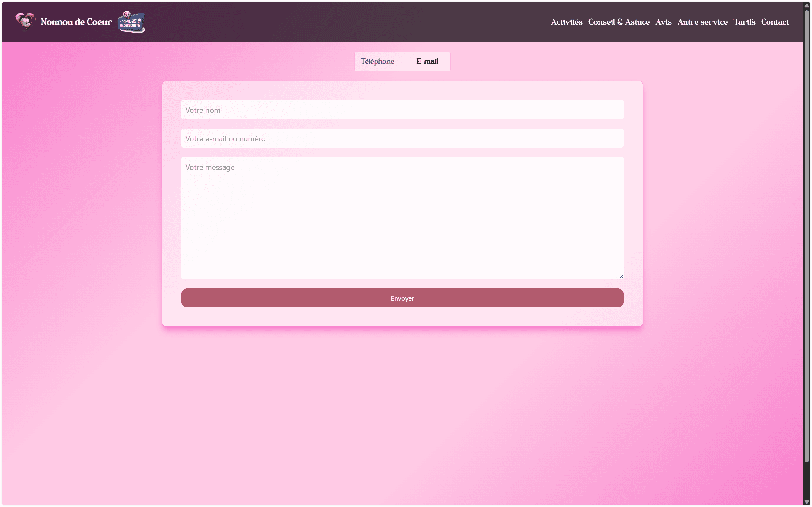Image resolution: width=812 pixels, height=507 pixels.
Task: Switch to the Téléphone tab
Action: [x=377, y=61]
